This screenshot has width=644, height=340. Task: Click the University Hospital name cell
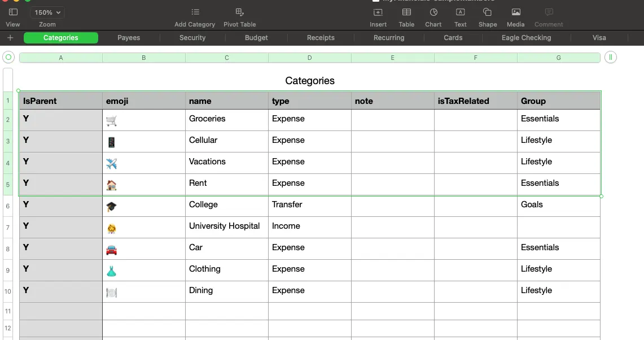pyautogui.click(x=227, y=226)
